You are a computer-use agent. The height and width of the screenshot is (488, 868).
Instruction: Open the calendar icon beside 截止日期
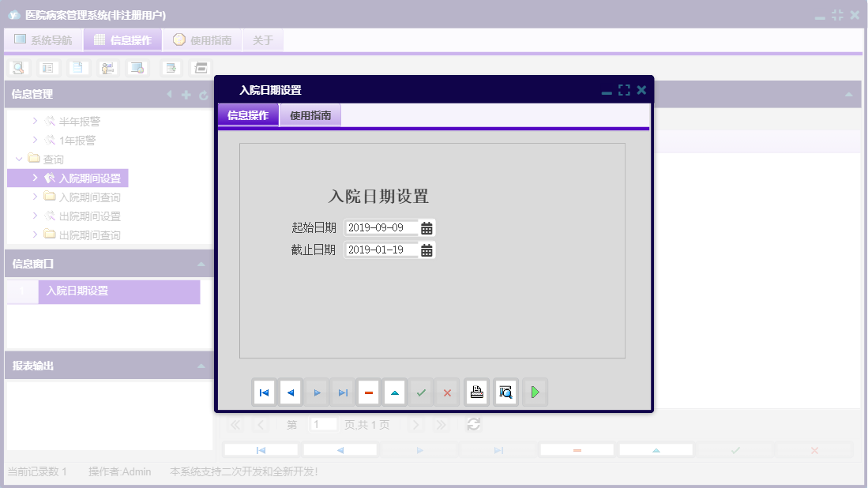coord(427,250)
